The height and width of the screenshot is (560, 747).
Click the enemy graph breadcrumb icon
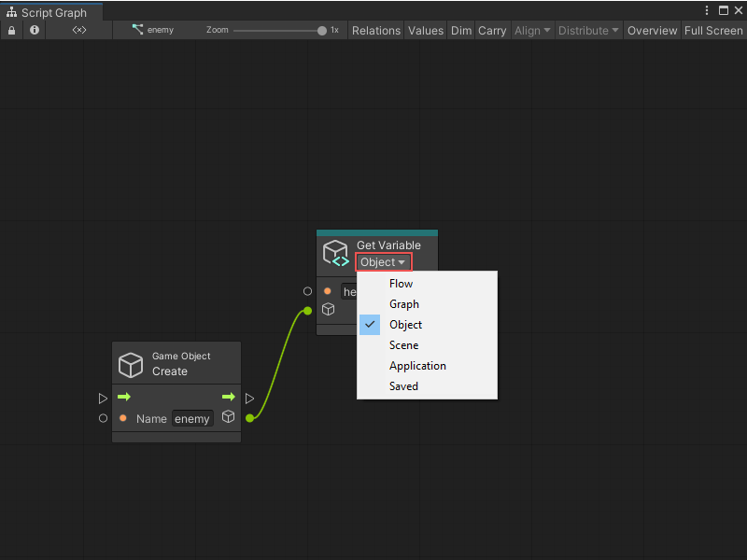coord(138,30)
